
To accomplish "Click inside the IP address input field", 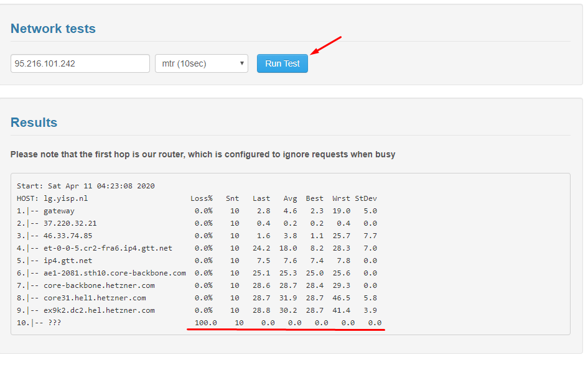I will pos(80,63).
